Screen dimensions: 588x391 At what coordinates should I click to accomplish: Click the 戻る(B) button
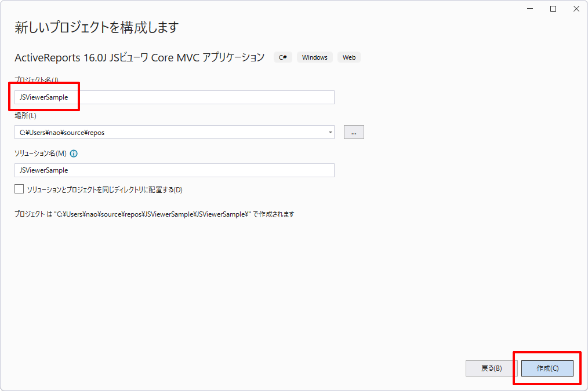click(x=491, y=368)
